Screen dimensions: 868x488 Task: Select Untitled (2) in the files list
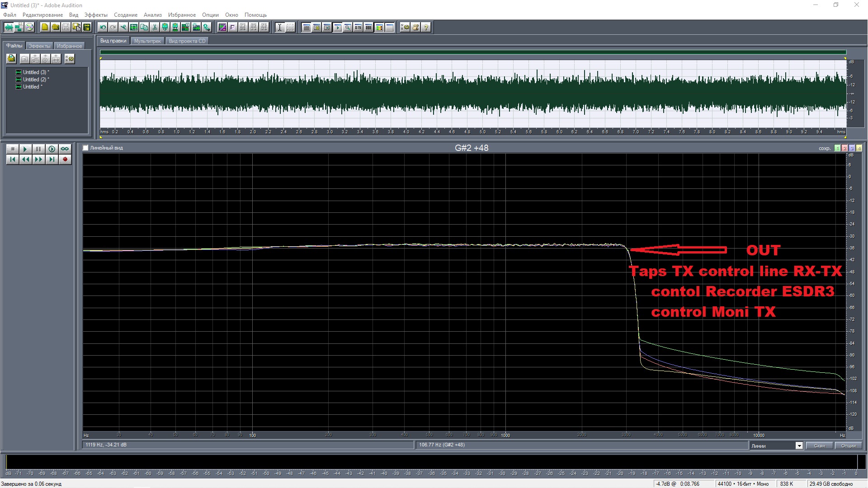point(34,79)
